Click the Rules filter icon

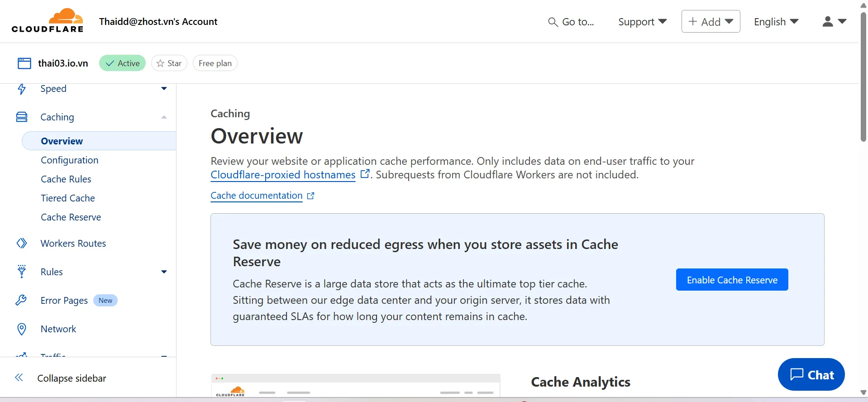pyautogui.click(x=22, y=272)
